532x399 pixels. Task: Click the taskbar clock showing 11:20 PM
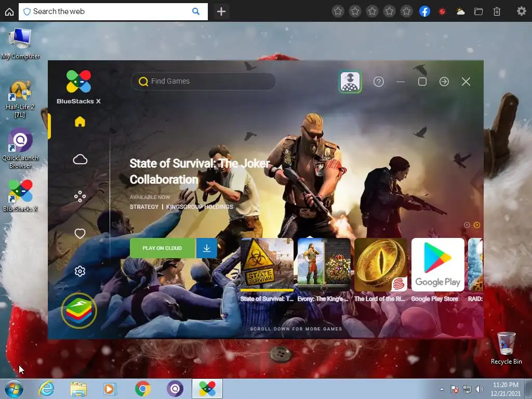(506, 389)
